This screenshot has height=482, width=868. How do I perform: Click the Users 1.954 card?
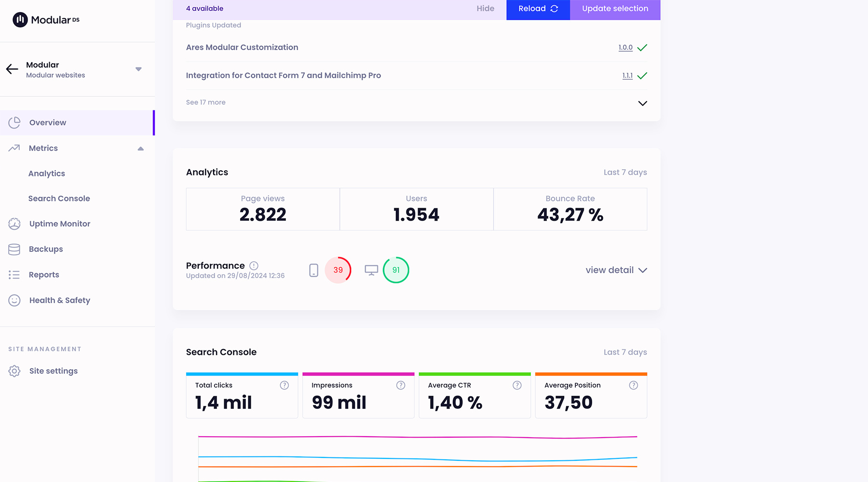pyautogui.click(x=417, y=209)
